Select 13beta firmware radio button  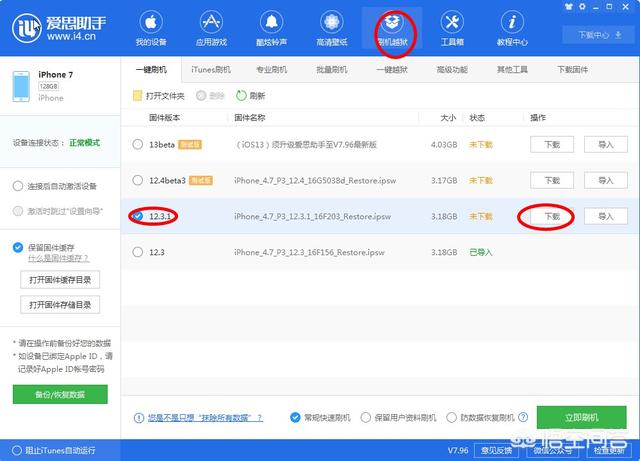pyautogui.click(x=138, y=144)
